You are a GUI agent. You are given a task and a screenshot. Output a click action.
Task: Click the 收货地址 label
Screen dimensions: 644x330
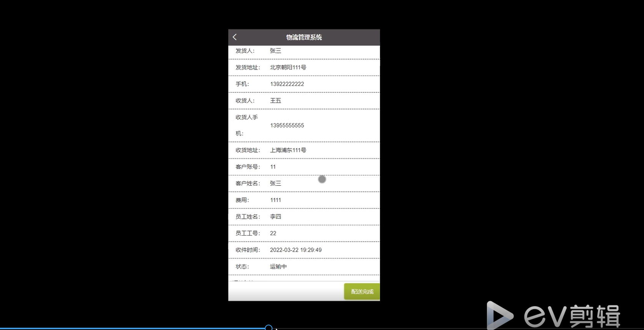tap(248, 150)
